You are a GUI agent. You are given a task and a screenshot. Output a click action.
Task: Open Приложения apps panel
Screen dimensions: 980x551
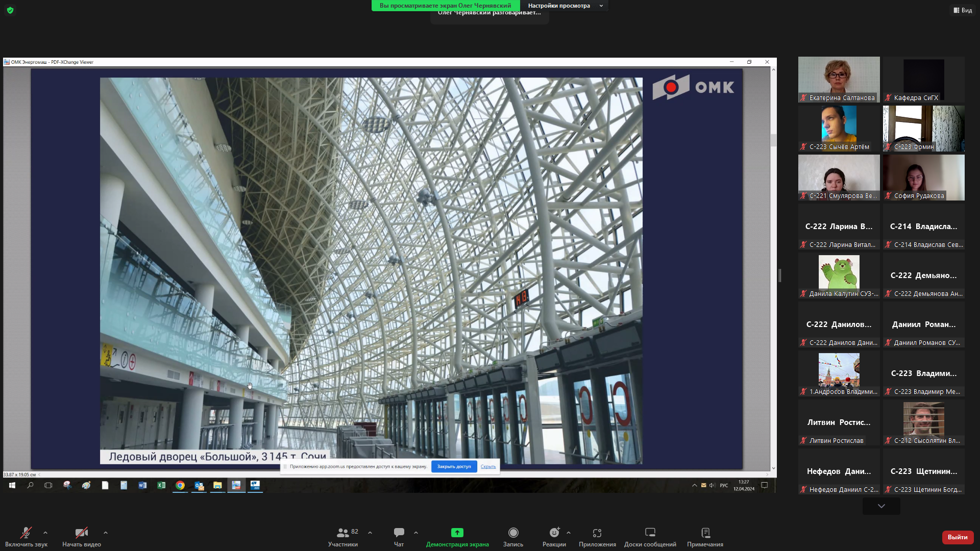[x=597, y=537]
